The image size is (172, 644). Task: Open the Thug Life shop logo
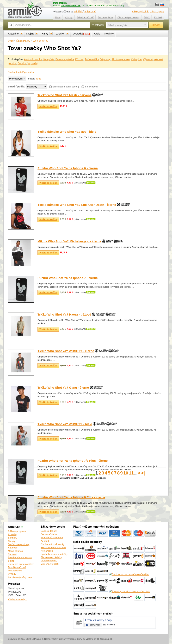pyautogui.click(x=102, y=588)
